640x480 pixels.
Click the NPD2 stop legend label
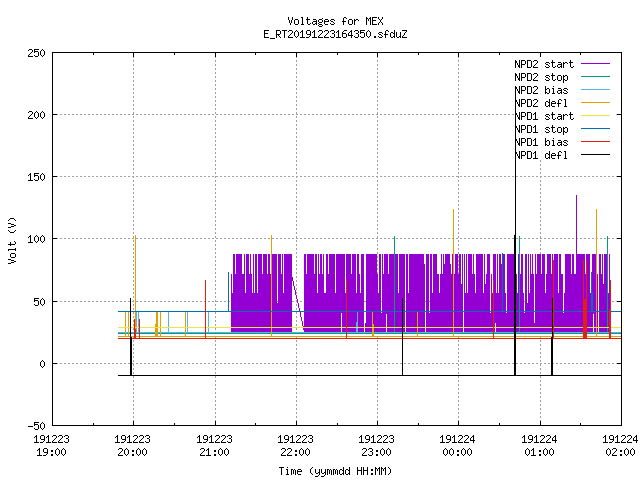541,77
